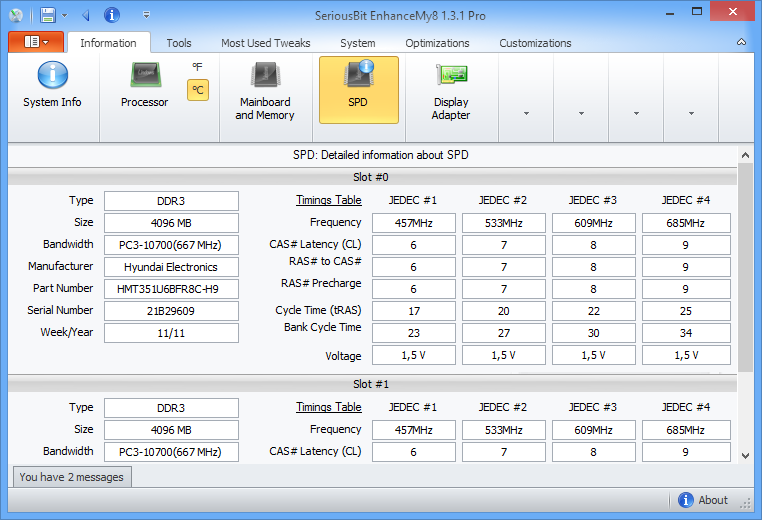Open the save button dropdown arrow

click(64, 16)
